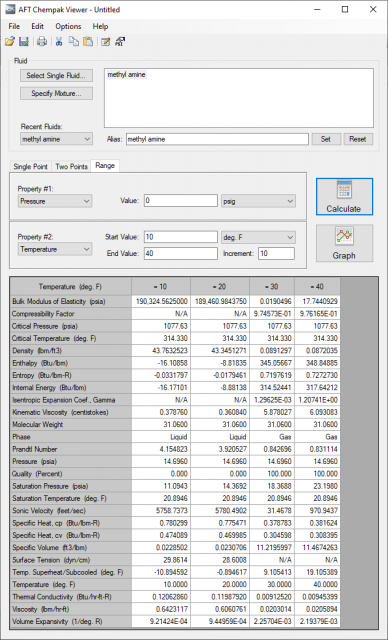Select the Molecular Weight row label
Image resolution: width=388 pixels, height=640 pixels.
[71, 424]
